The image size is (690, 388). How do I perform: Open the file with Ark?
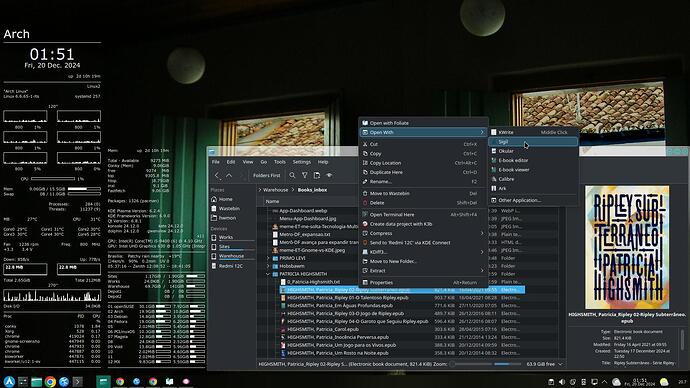coord(533,188)
